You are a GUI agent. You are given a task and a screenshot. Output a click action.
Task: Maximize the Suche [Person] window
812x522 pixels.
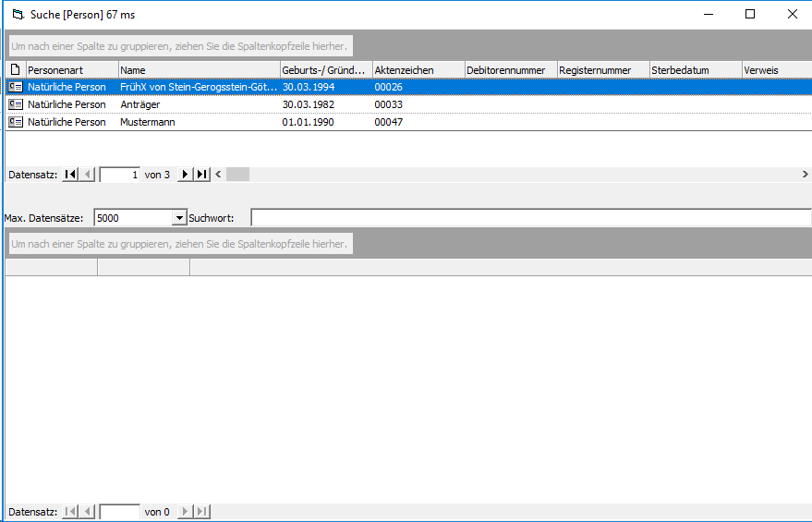[x=750, y=14]
